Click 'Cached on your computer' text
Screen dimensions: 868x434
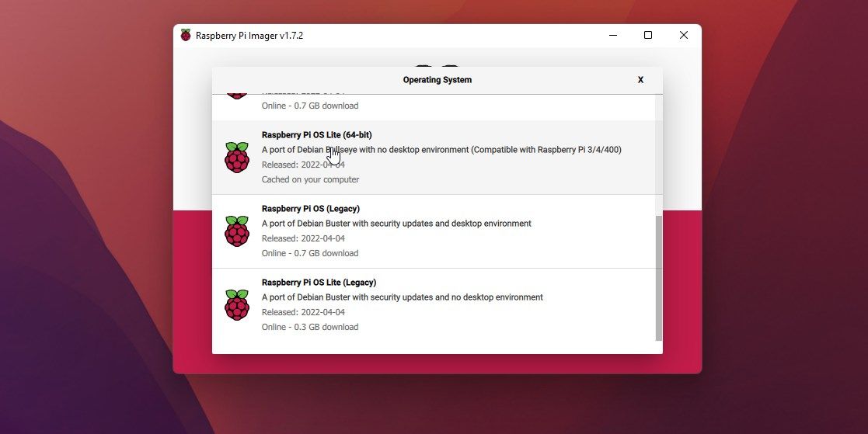point(311,179)
